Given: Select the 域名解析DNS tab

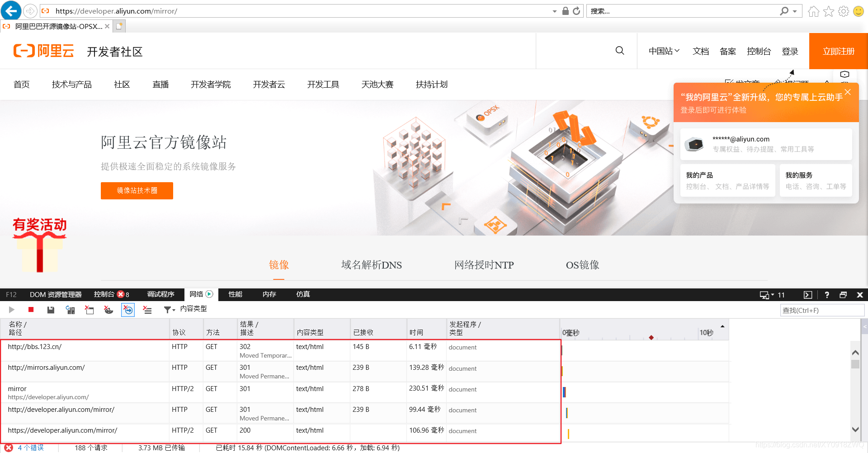Looking at the screenshot, I should point(372,265).
